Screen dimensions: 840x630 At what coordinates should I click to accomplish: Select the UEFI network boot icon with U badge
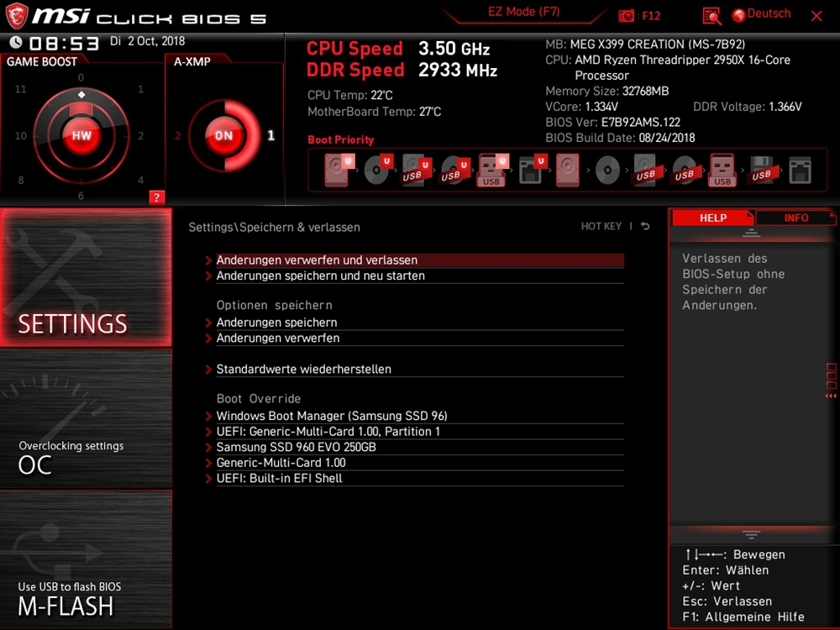(x=532, y=170)
